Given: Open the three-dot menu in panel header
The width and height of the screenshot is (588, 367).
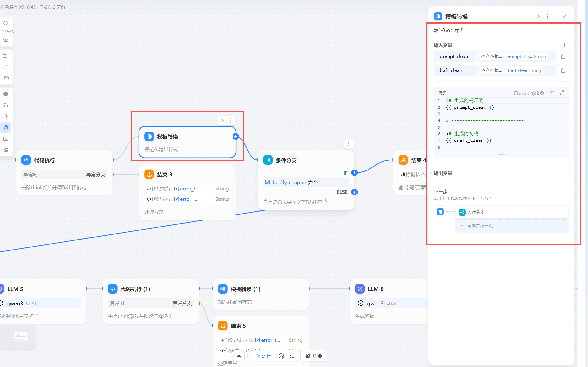Looking at the screenshot, I should 547,16.
